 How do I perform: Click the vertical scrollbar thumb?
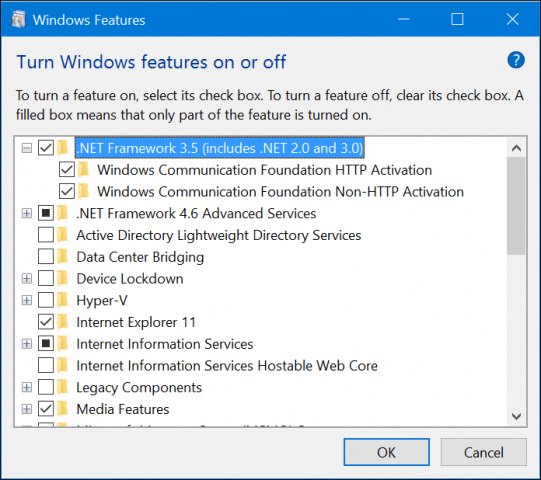pos(517,206)
